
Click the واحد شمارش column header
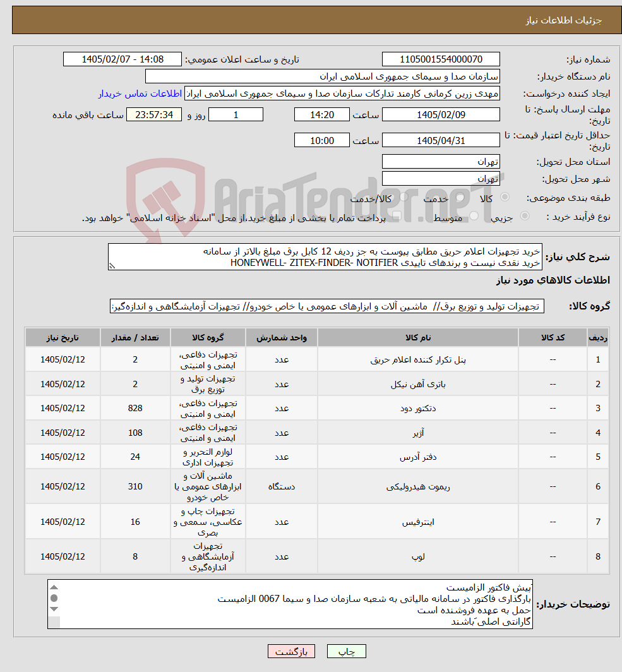[x=282, y=338]
